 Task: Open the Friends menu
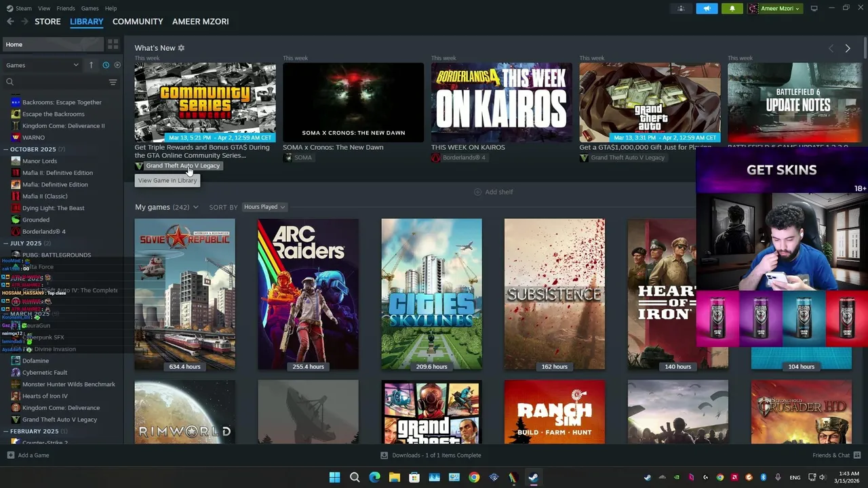click(66, 8)
